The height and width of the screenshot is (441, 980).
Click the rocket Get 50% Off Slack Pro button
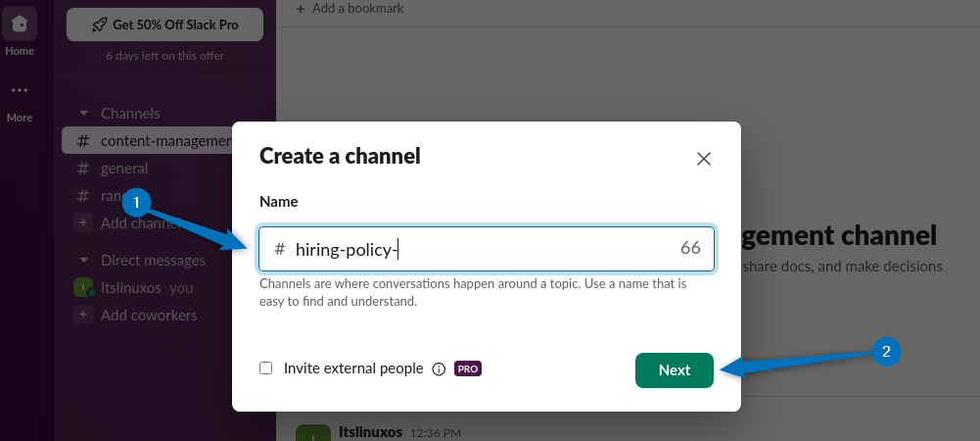click(164, 24)
